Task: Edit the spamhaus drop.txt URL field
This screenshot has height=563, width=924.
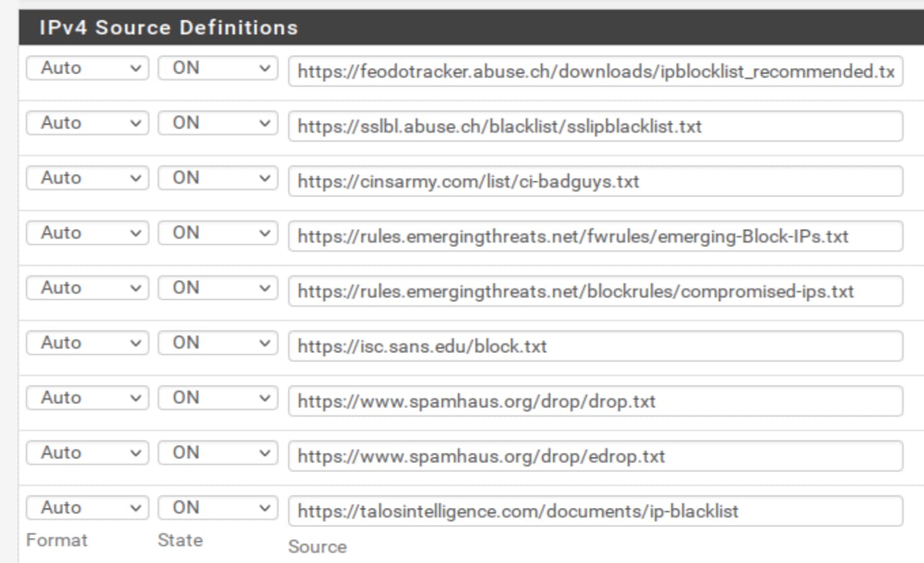Action: 596,402
